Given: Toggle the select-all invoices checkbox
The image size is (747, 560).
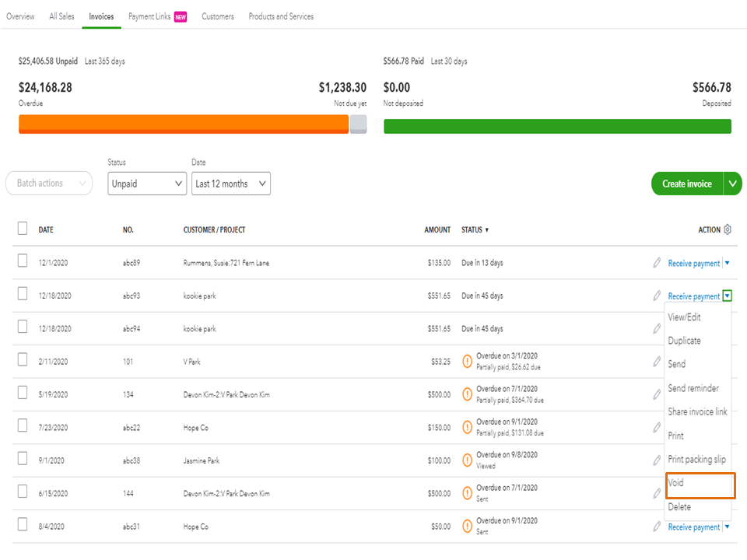Looking at the screenshot, I should 23,229.
